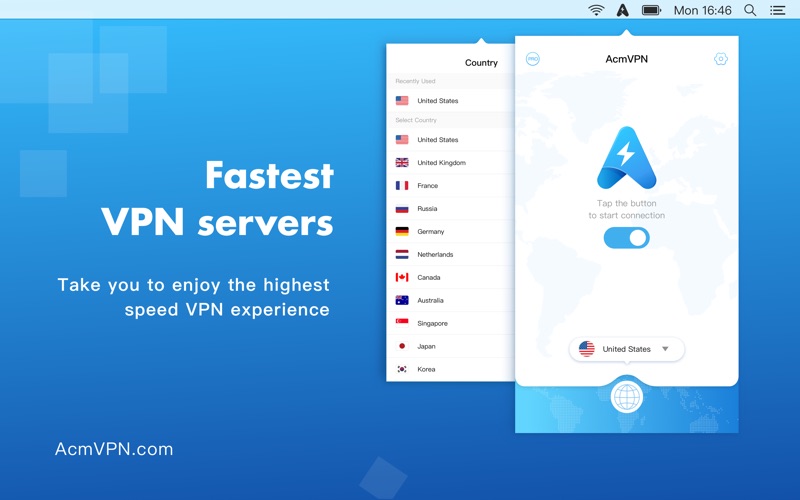The image size is (800, 500).
Task: Select Netherlands from country list
Action: click(x=451, y=254)
